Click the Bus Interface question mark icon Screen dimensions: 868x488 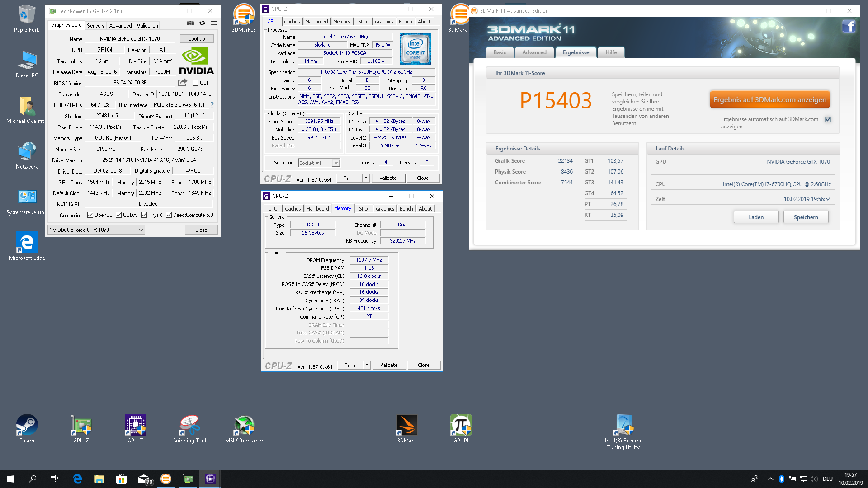[212, 105]
